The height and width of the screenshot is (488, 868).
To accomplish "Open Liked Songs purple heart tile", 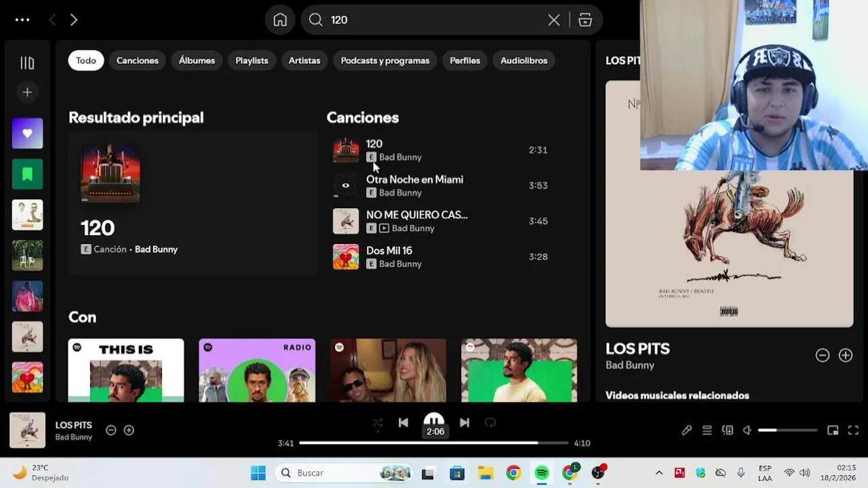I will click(27, 134).
